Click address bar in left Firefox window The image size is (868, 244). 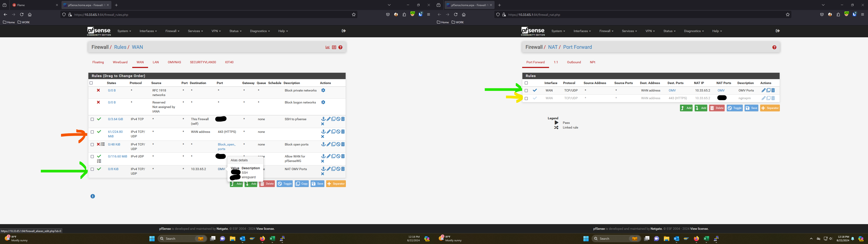click(x=209, y=15)
